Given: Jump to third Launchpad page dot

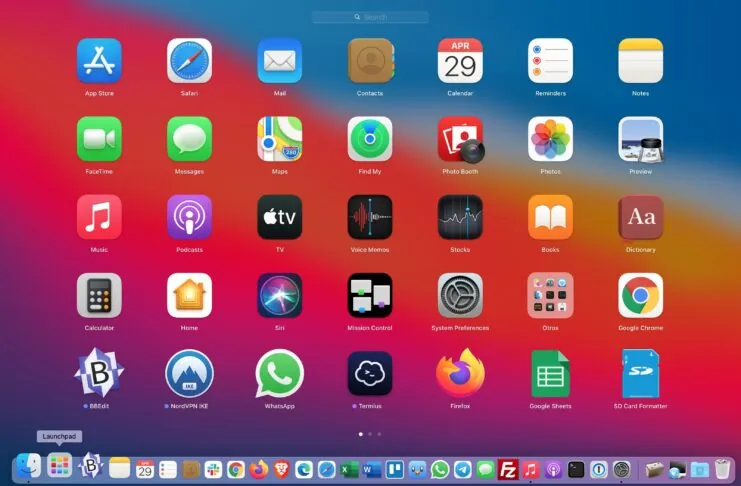Looking at the screenshot, I should [x=379, y=434].
